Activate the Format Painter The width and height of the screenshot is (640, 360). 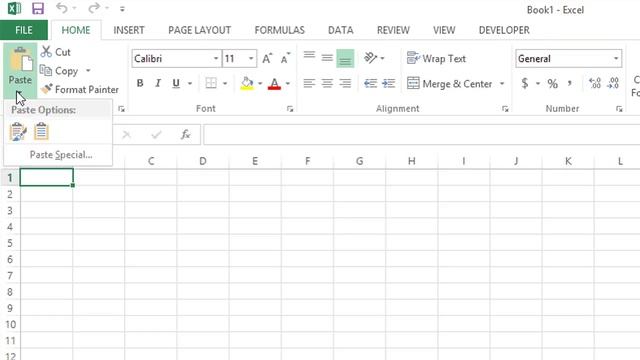coord(80,89)
